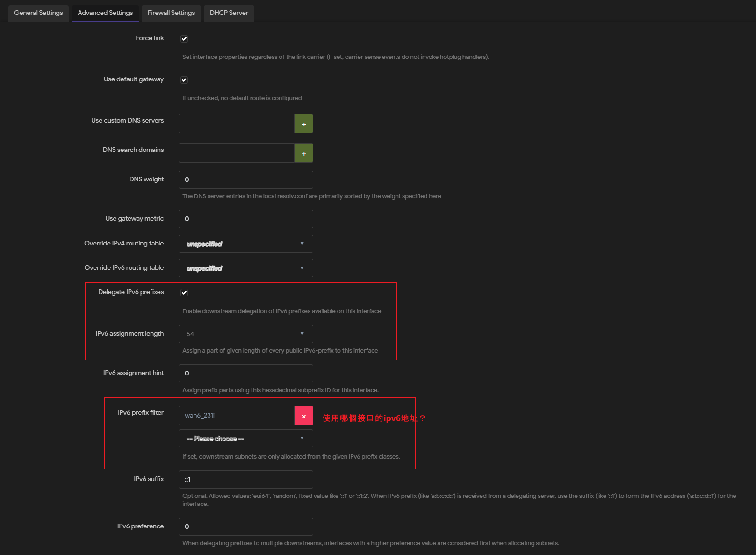The height and width of the screenshot is (555, 756).
Task: Click the IPv6 preference input
Action: click(x=245, y=527)
